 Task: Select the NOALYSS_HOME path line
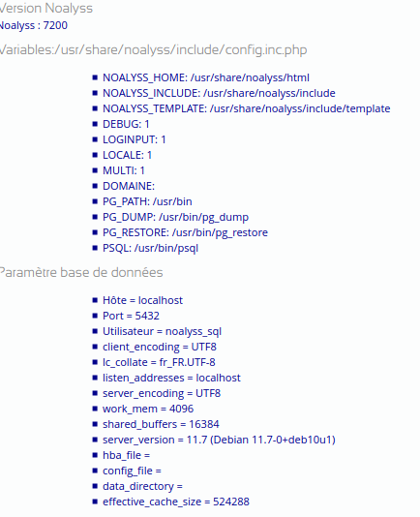[x=206, y=77]
